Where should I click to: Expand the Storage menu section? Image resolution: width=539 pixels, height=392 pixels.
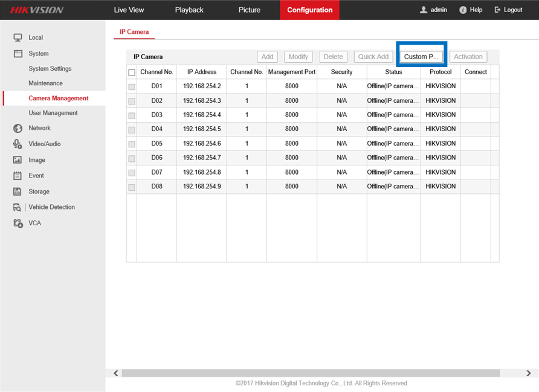tap(39, 191)
